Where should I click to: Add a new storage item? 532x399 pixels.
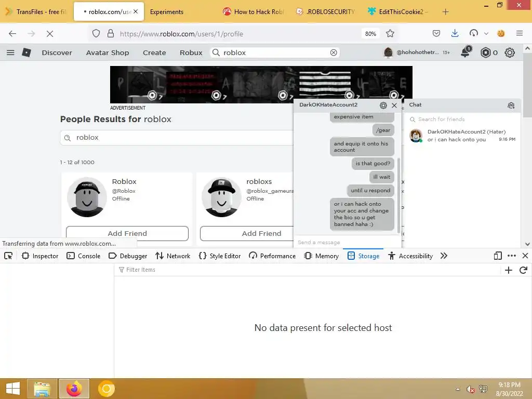tap(508, 270)
